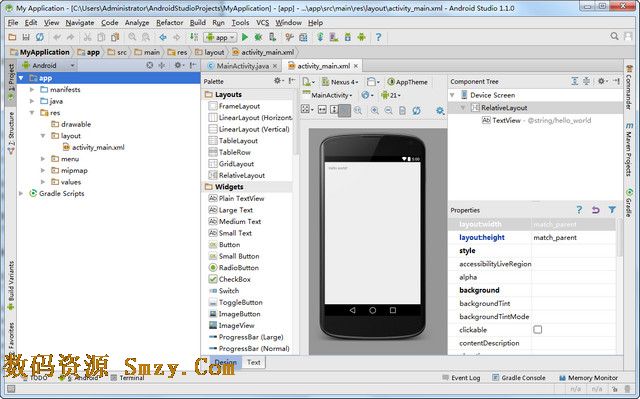Click the MyApplication breadcrumb
640x399 pixels.
coord(40,52)
